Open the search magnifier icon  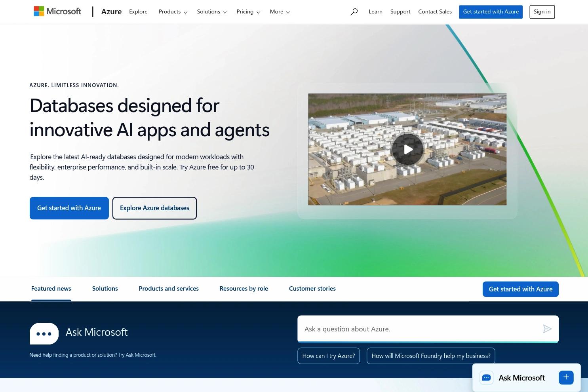tap(354, 12)
